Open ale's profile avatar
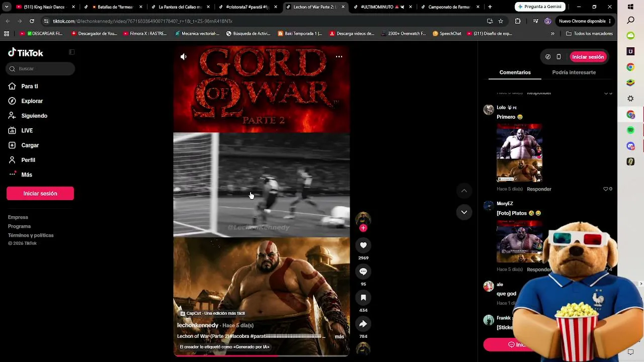Viewport: 644px width, 362px height. click(x=489, y=287)
